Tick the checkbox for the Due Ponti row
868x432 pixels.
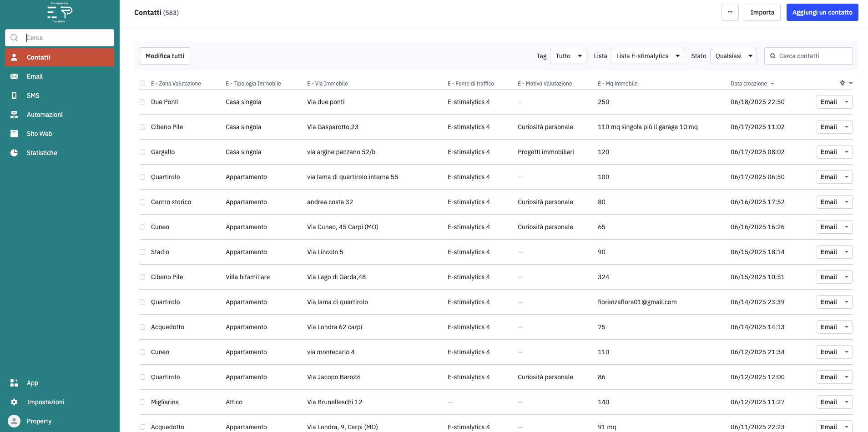[x=142, y=102]
